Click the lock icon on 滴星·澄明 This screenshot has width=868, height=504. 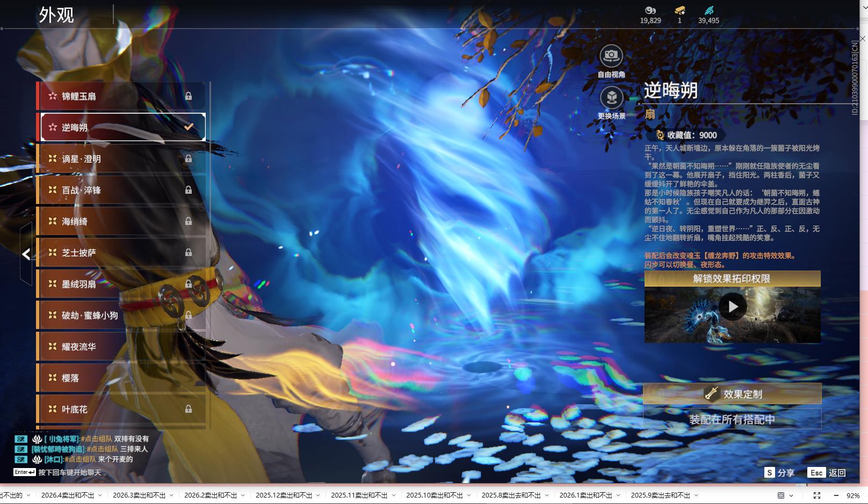[x=189, y=159]
